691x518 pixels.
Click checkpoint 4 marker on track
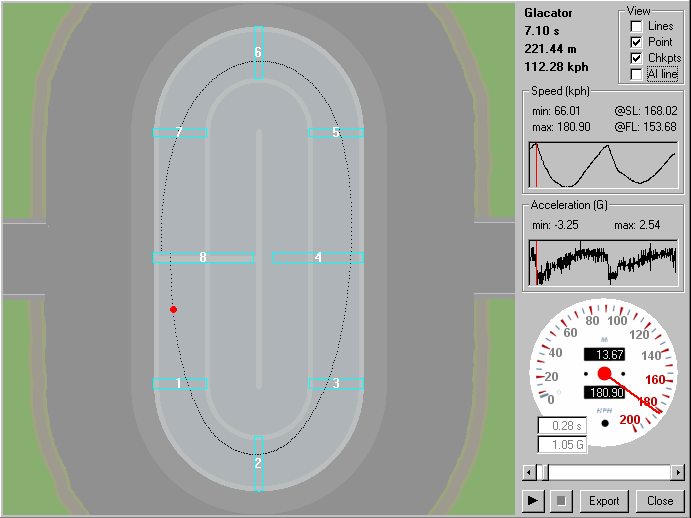click(318, 257)
